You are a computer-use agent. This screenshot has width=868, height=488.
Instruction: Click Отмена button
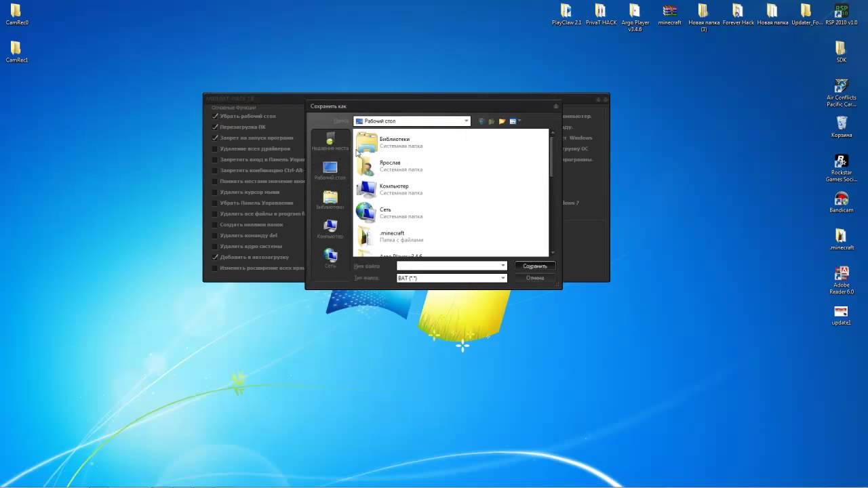[x=535, y=278]
